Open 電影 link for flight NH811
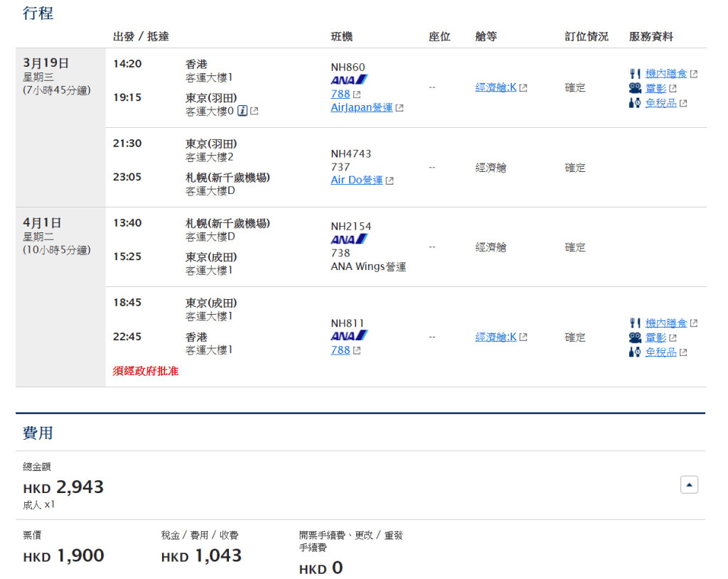This screenshot has width=728, height=579. tap(655, 337)
